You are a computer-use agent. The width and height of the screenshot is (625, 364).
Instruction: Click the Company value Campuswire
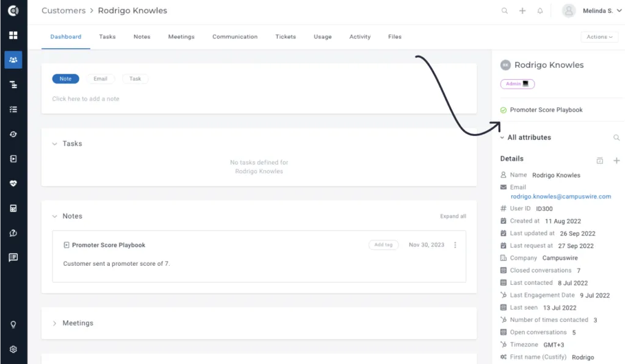point(560,258)
